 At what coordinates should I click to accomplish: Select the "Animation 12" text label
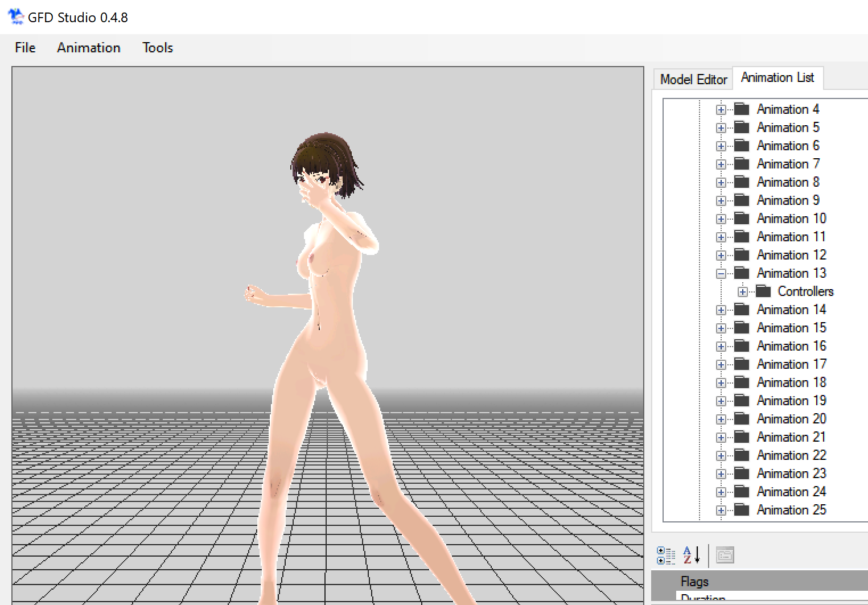pyautogui.click(x=792, y=255)
